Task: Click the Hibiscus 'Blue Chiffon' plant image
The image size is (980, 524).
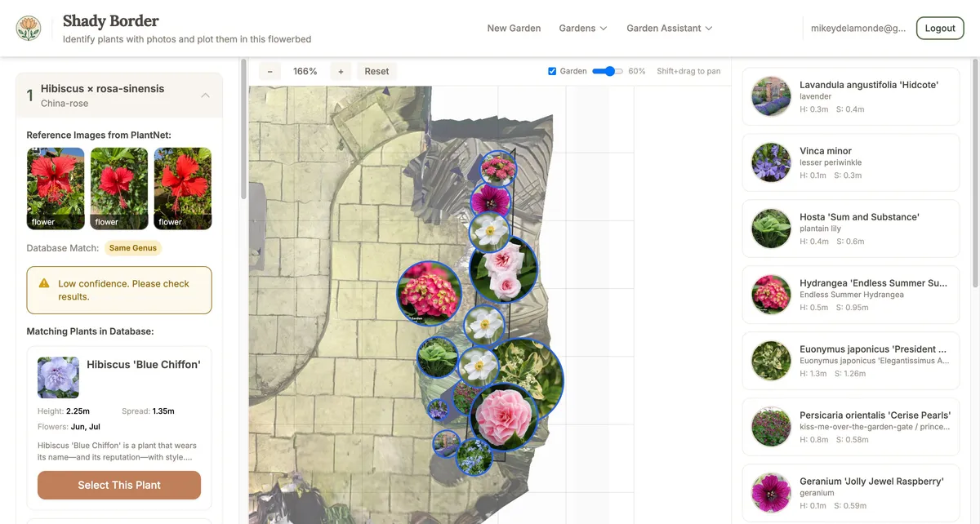Action: pos(58,378)
